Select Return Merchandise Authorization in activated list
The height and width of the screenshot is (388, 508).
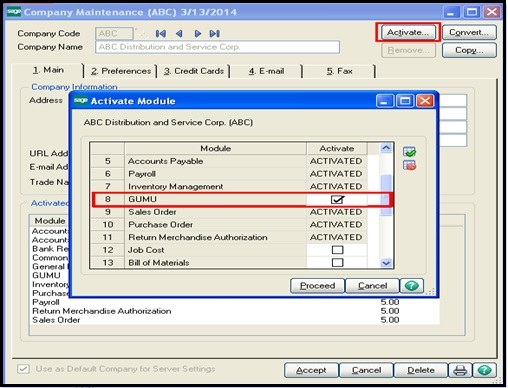tap(102, 311)
